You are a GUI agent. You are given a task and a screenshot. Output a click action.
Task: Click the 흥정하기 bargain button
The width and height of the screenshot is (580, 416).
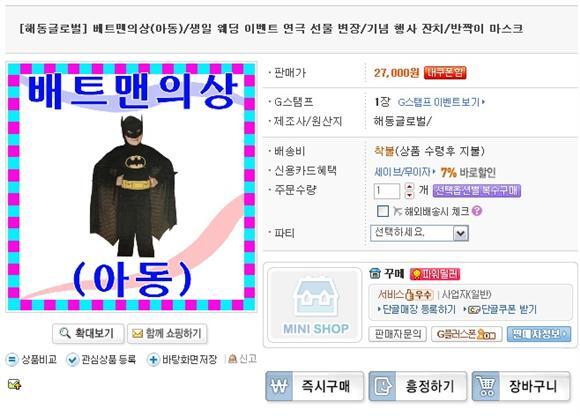click(x=418, y=386)
